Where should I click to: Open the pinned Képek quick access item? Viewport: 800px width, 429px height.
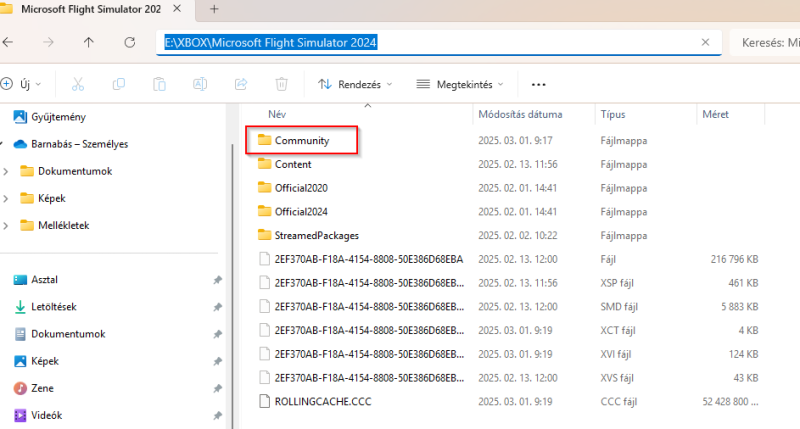click(36, 361)
